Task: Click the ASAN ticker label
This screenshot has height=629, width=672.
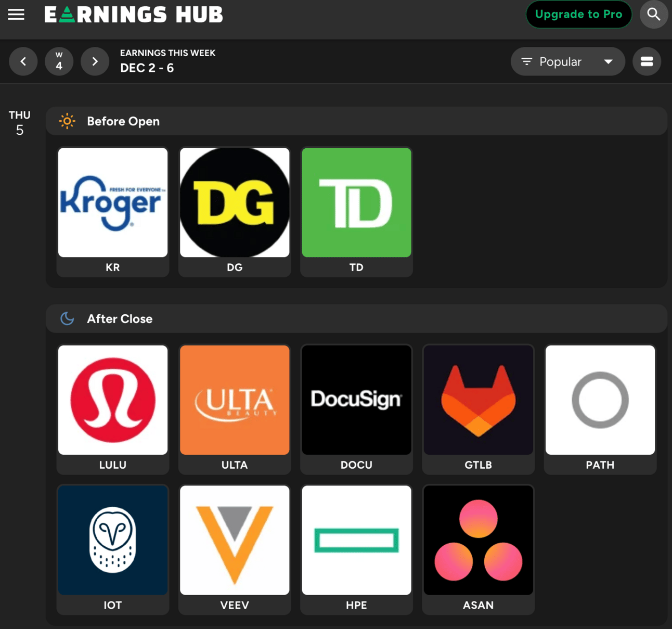Action: pos(479,605)
